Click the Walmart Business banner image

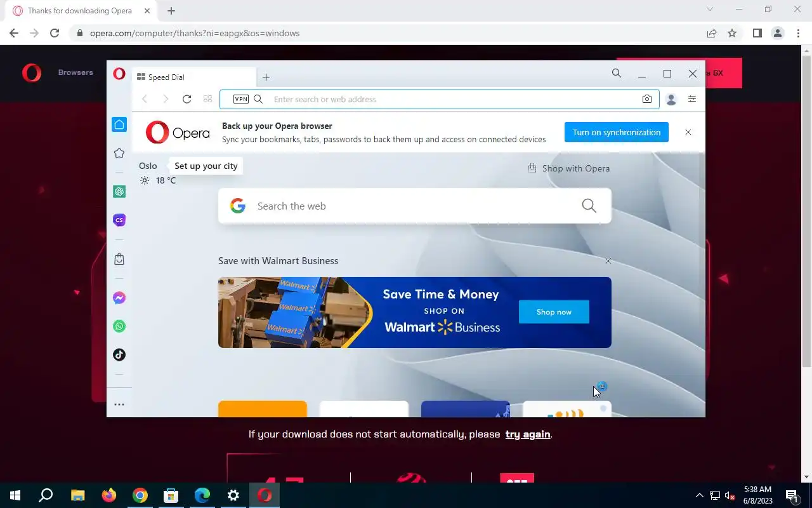coord(415,312)
